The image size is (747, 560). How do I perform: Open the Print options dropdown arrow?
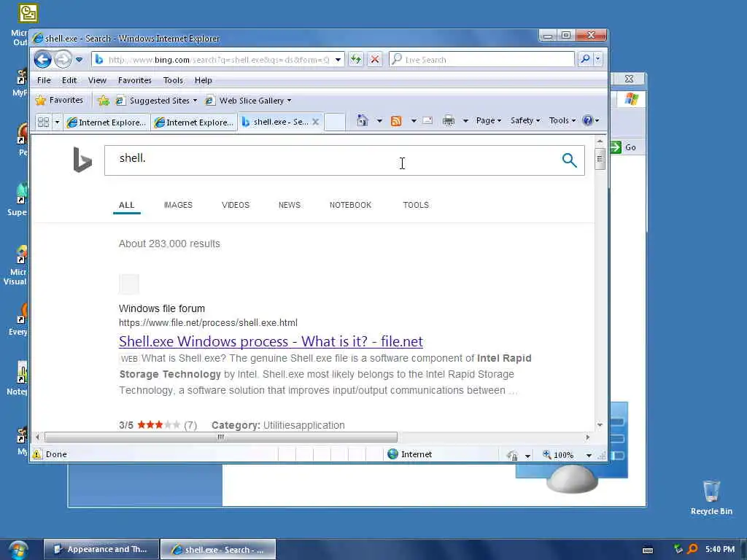[465, 121]
